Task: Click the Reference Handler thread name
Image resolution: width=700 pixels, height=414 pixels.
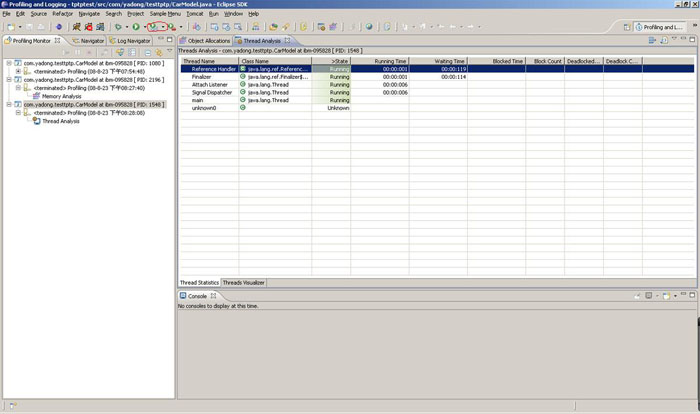Action: 213,69
